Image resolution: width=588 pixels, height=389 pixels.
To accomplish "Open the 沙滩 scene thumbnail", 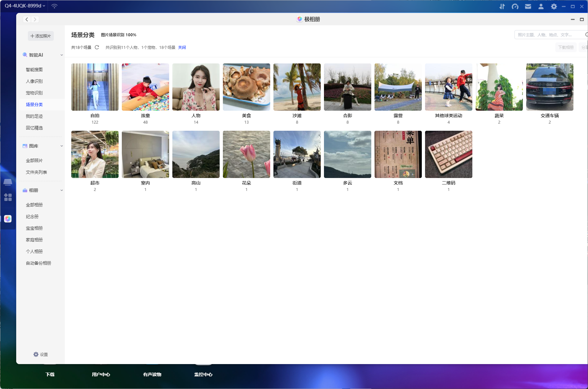I will [297, 87].
